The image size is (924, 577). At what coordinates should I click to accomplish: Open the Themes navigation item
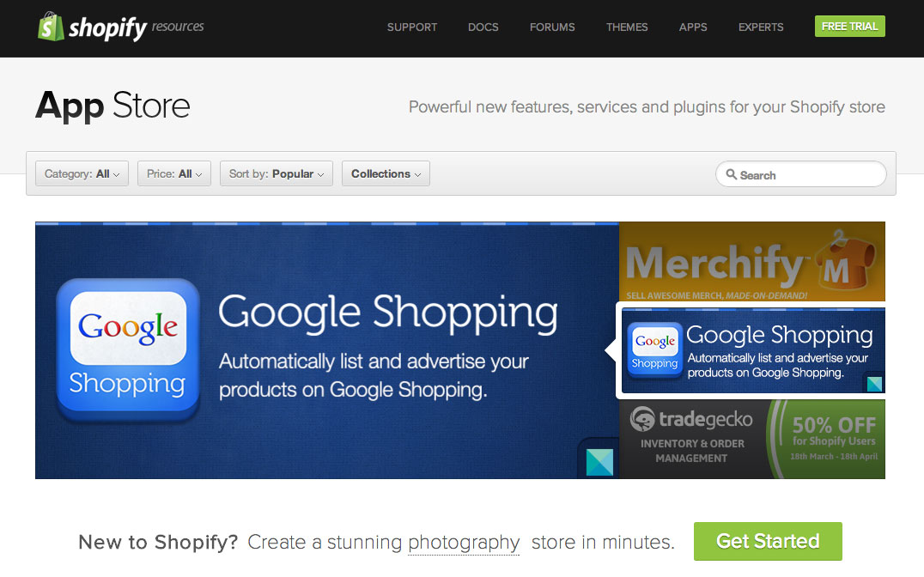tap(627, 27)
